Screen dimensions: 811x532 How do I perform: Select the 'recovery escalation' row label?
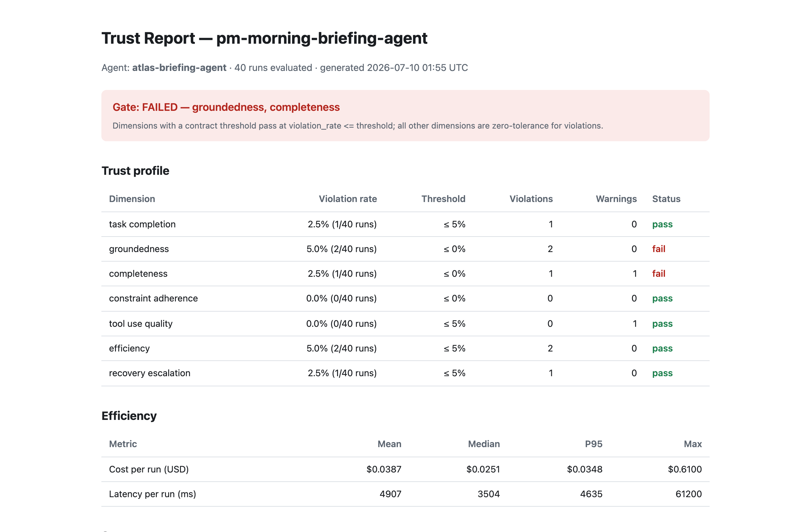tap(150, 373)
